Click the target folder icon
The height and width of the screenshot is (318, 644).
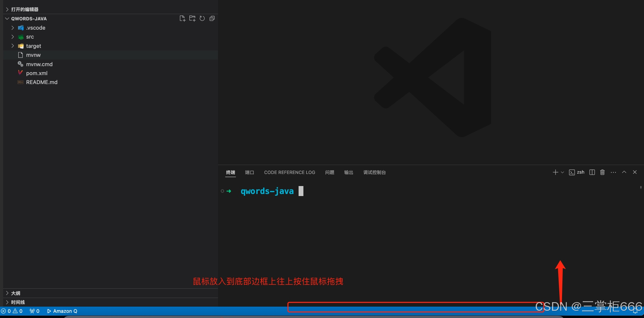(x=21, y=46)
